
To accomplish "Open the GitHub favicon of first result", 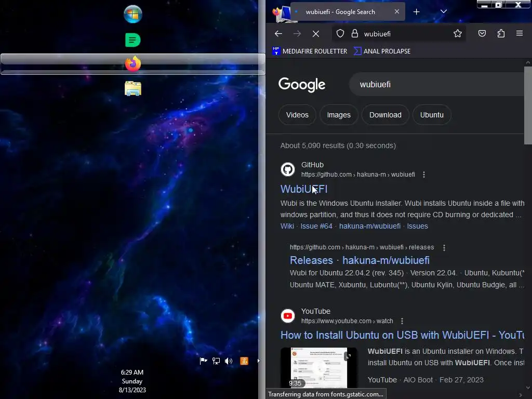I will 288,169.
